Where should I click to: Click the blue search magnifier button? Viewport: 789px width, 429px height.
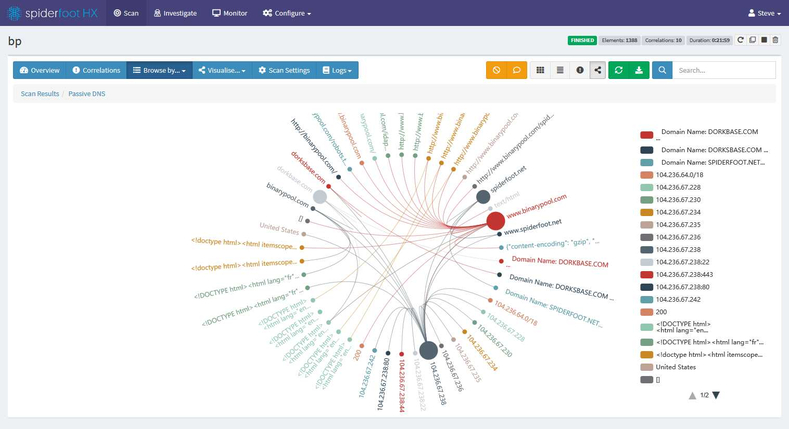(x=662, y=70)
